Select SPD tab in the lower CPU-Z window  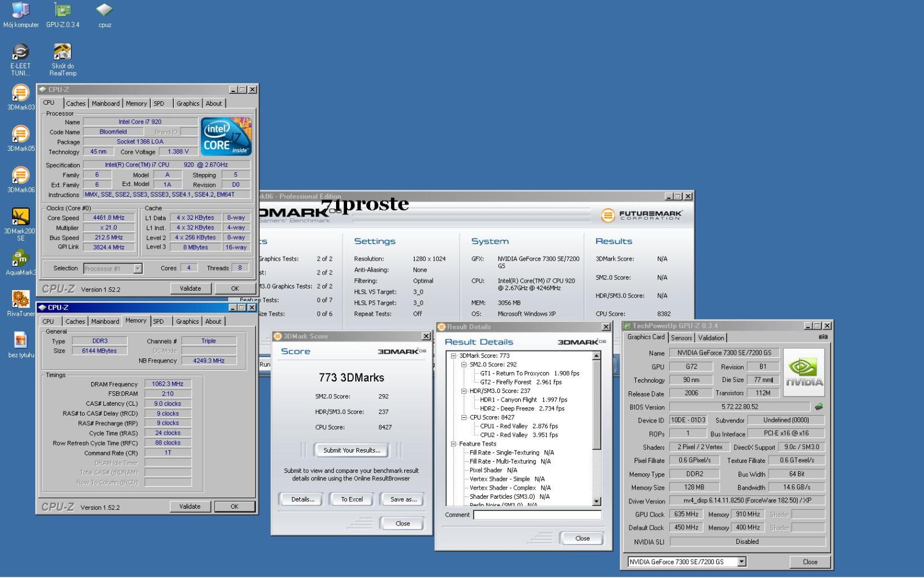click(x=158, y=321)
